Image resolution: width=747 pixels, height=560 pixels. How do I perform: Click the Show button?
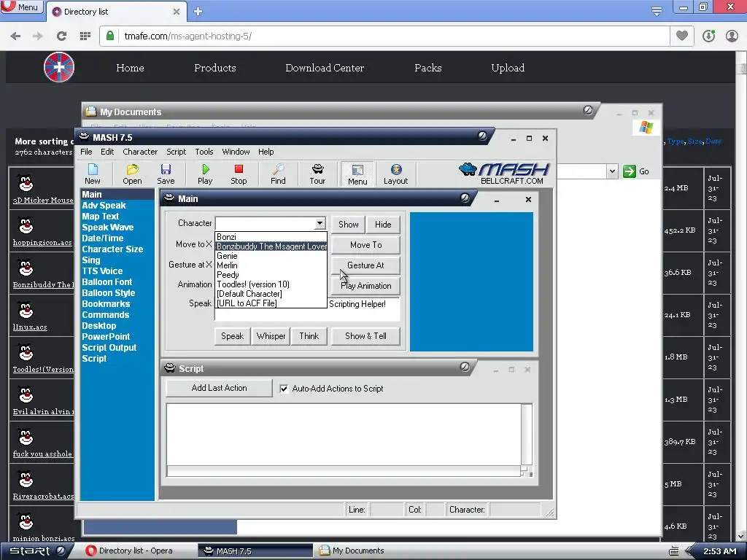tap(348, 225)
